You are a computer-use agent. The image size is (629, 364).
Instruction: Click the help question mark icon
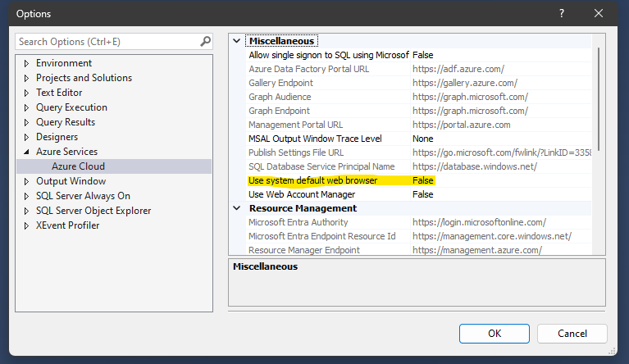pyautogui.click(x=562, y=13)
